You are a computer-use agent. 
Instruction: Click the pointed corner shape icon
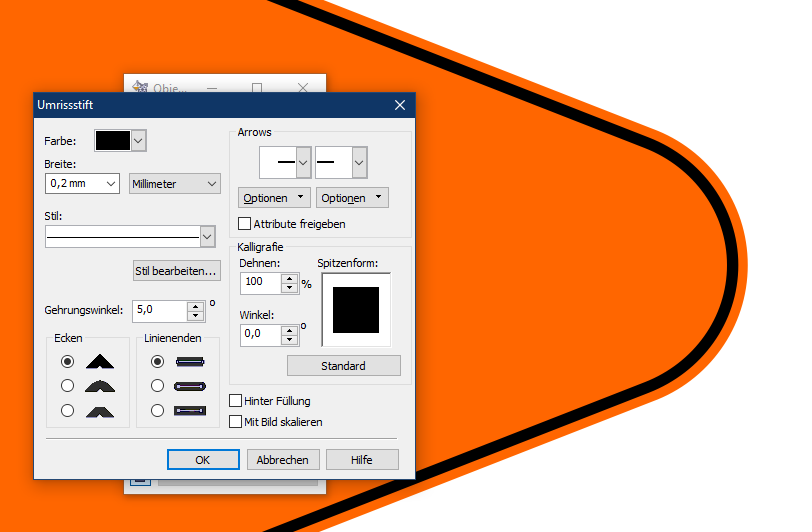[x=100, y=361]
